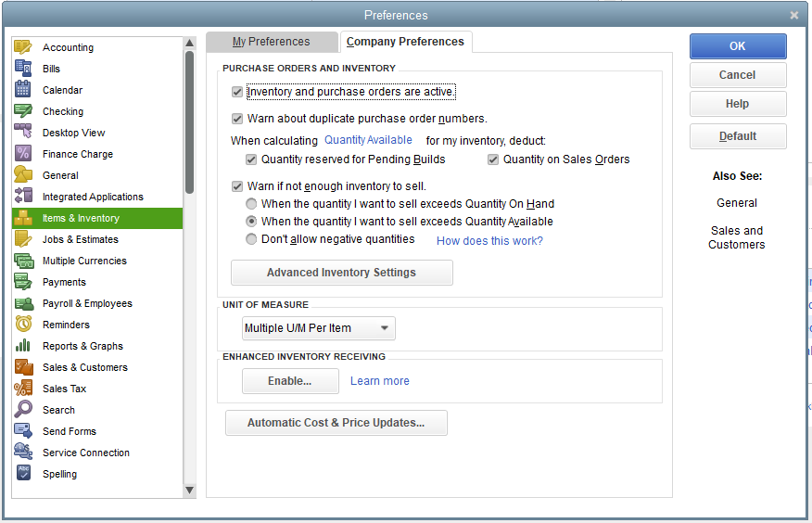Click the 'How does this work?' link
812x523 pixels.
click(x=489, y=241)
